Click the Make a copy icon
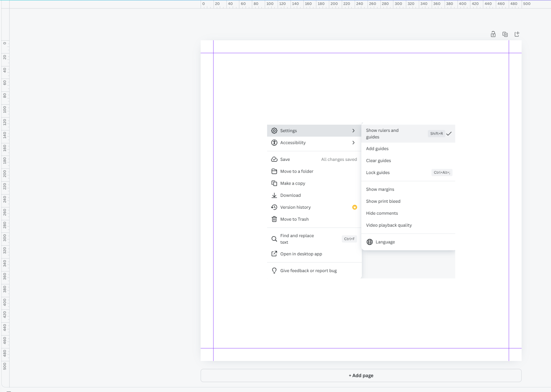This screenshot has height=392, width=551. point(274,183)
